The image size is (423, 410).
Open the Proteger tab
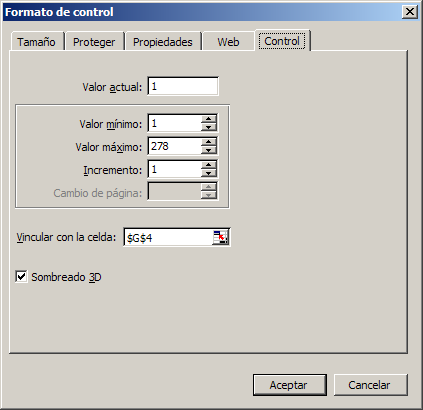click(94, 42)
